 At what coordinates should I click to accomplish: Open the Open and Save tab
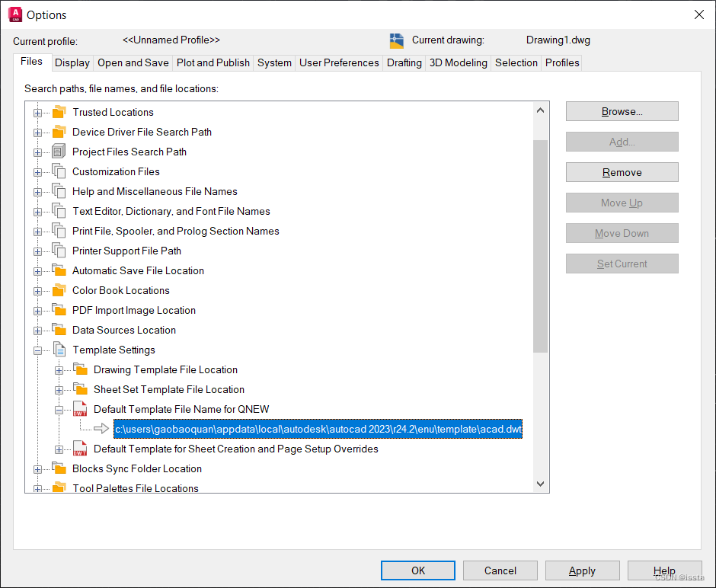(133, 62)
